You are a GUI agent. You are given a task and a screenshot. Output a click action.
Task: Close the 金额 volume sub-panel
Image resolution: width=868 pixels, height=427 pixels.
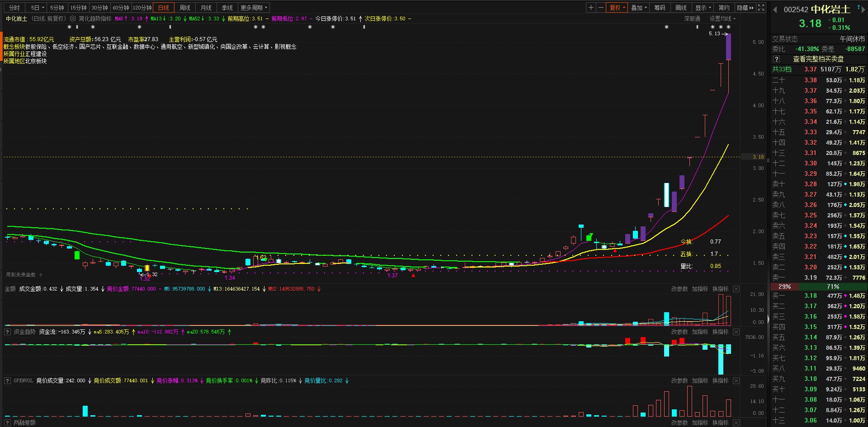pyautogui.click(x=736, y=289)
